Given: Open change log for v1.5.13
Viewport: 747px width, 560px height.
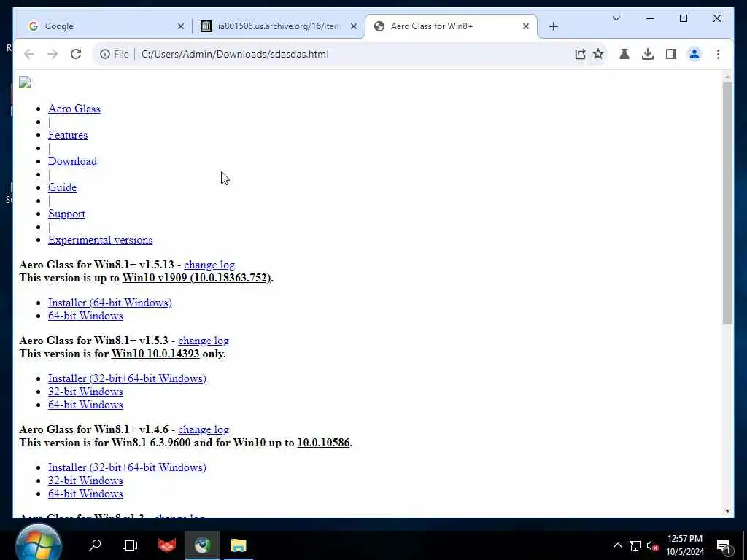Looking at the screenshot, I should point(209,265).
